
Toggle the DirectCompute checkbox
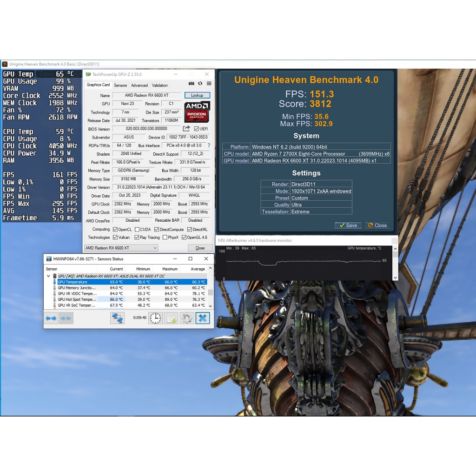point(157,229)
